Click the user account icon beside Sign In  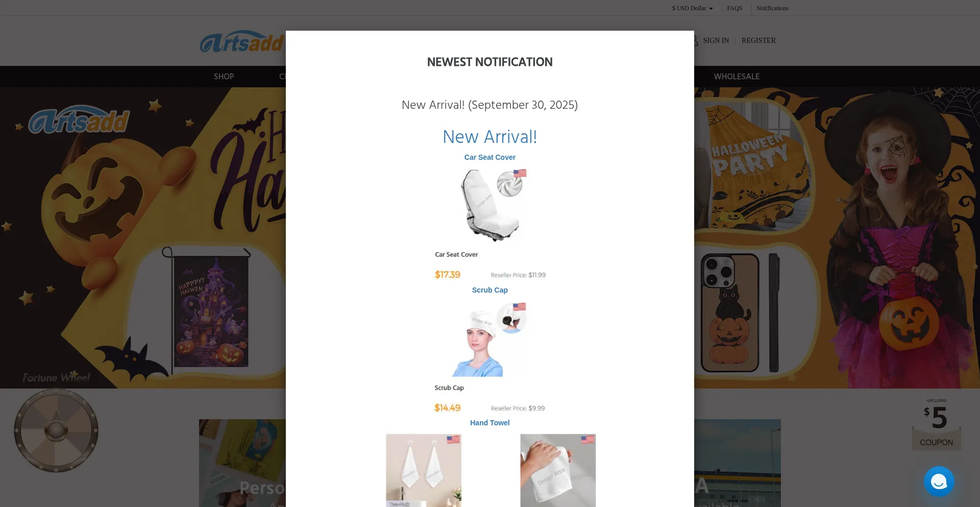695,40
